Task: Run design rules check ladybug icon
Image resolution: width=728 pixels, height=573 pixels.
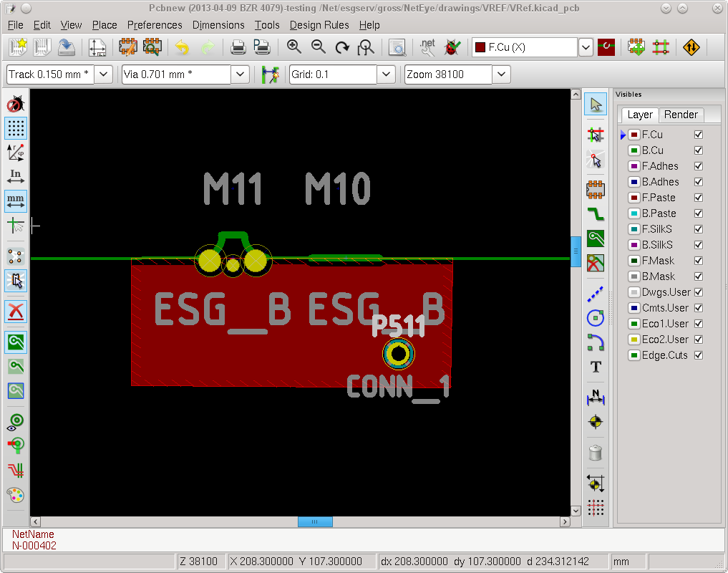Action: (x=452, y=47)
